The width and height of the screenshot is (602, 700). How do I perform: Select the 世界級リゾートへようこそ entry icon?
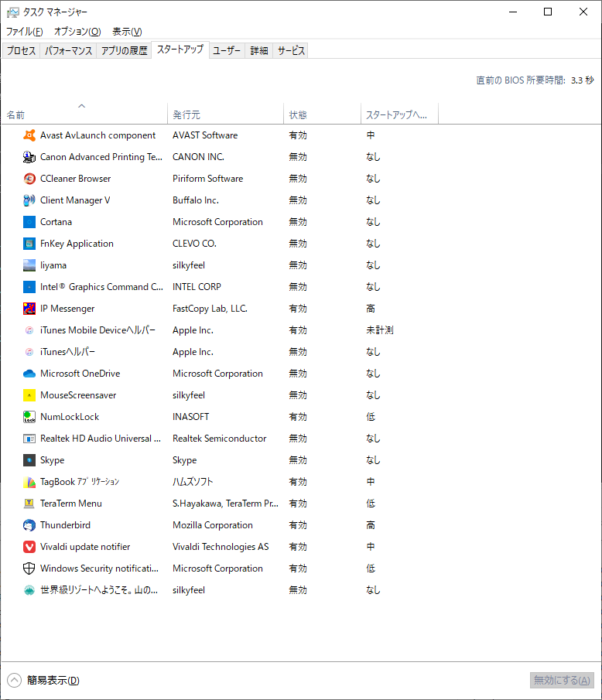point(29,589)
